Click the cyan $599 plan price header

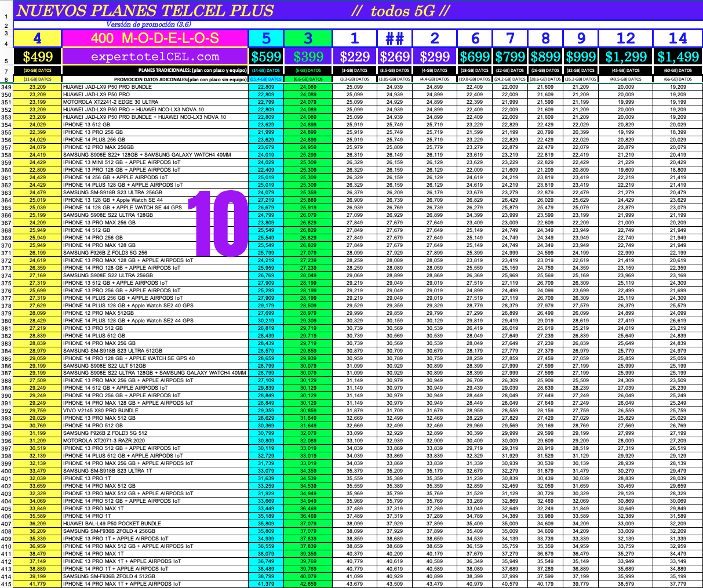point(266,56)
